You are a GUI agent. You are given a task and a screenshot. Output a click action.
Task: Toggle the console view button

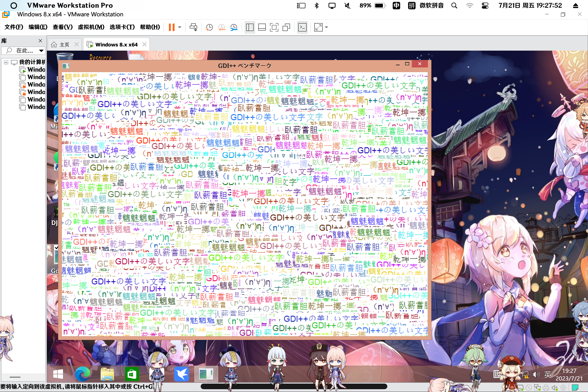pyautogui.click(x=302, y=27)
